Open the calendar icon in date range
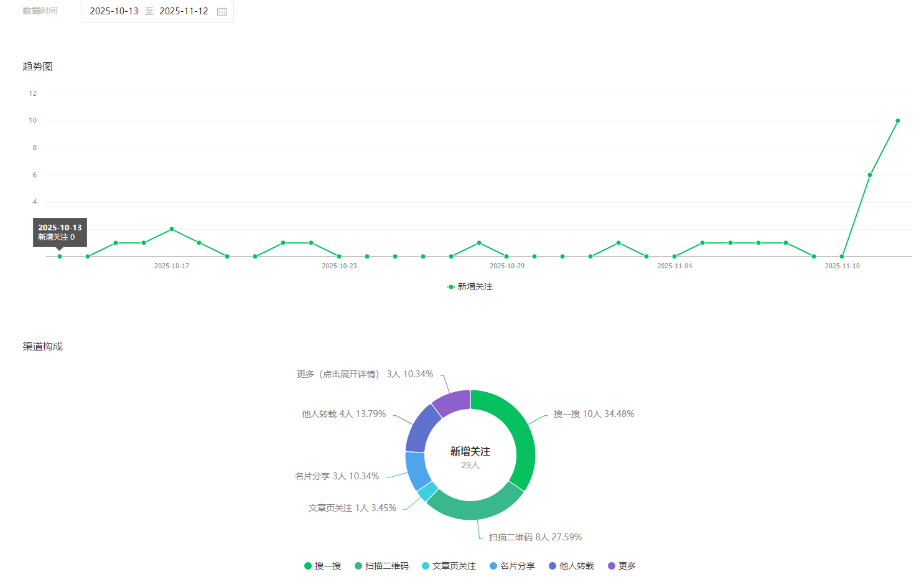This screenshot has width=924, height=587. click(x=222, y=11)
